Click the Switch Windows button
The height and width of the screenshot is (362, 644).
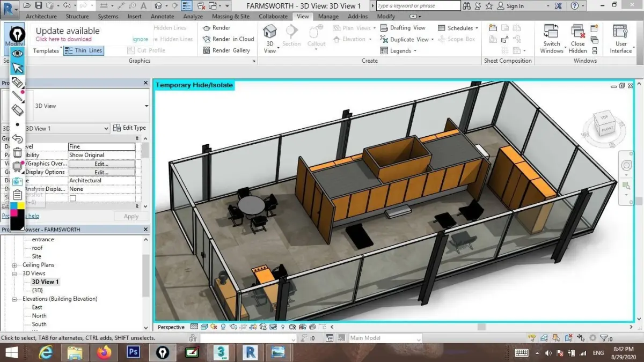[x=551, y=39]
